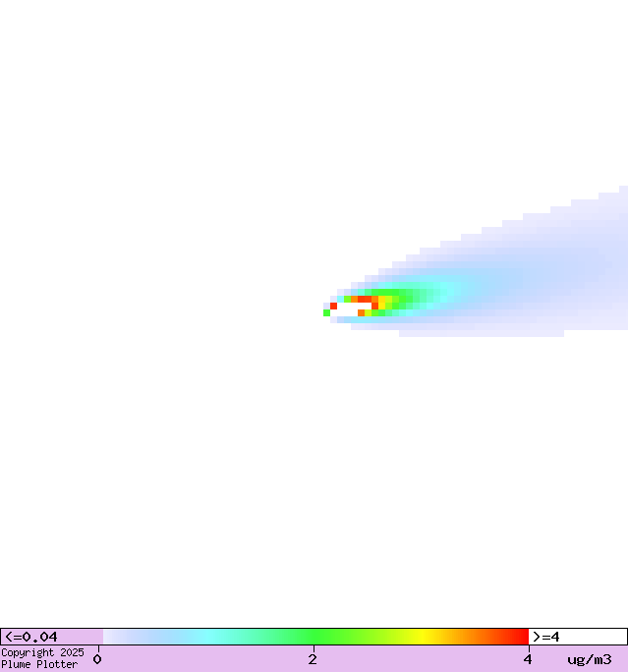Click the white plume source core
The width and height of the screenshot is (628, 672).
point(351,309)
